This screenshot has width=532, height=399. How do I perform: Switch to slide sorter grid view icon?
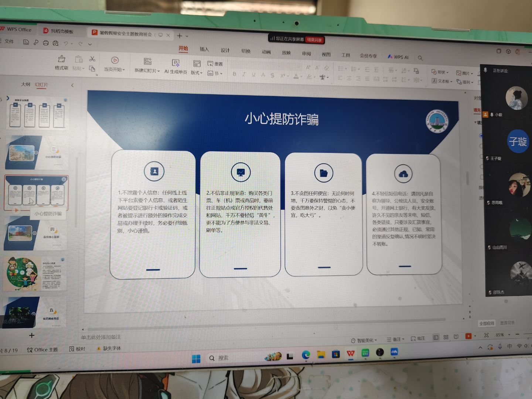point(446,337)
